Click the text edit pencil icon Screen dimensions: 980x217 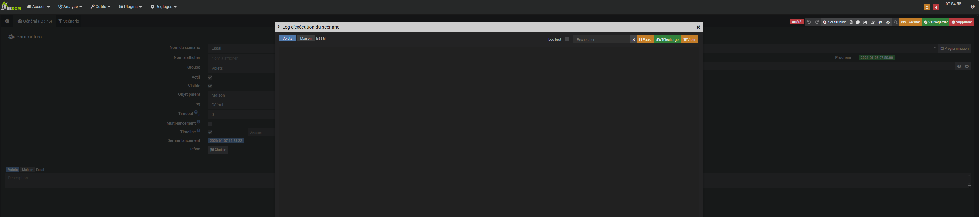(873, 22)
